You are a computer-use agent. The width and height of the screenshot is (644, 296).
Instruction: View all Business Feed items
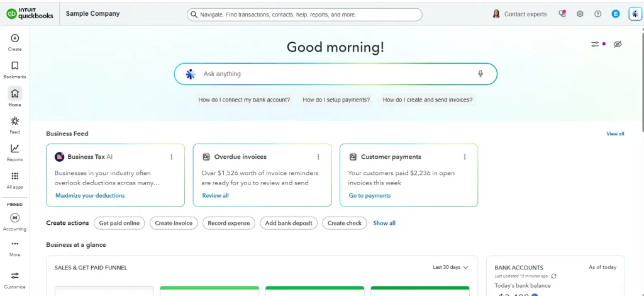pyautogui.click(x=615, y=134)
